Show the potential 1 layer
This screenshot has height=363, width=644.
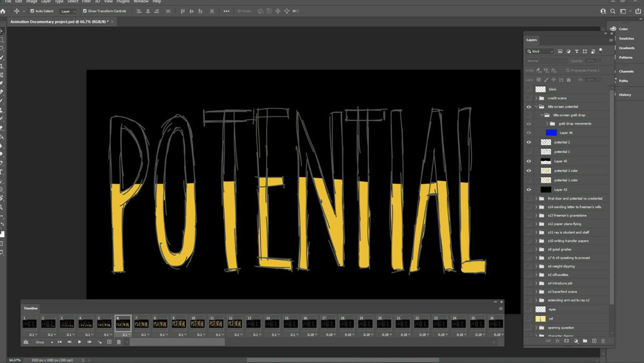529,152
